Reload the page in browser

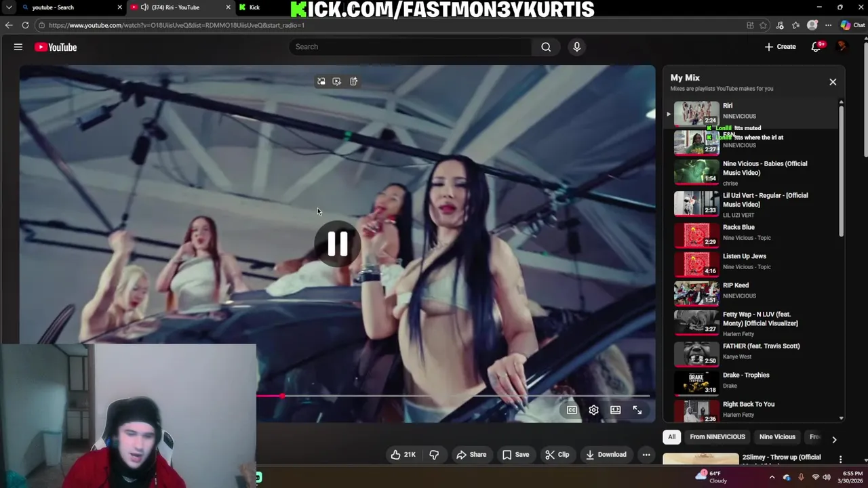(25, 25)
